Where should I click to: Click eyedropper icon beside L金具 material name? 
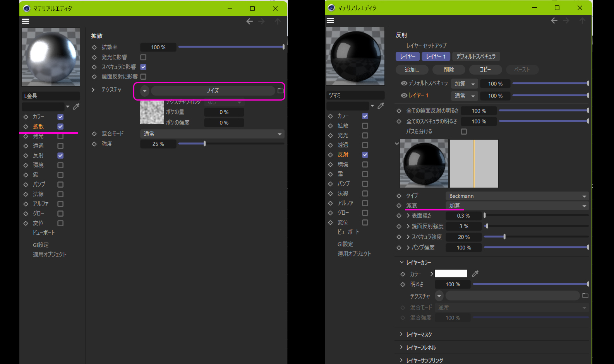point(76,106)
